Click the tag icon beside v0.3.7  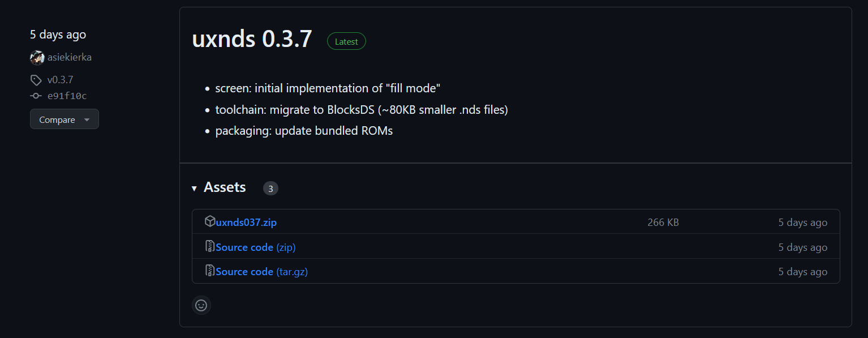(36, 80)
